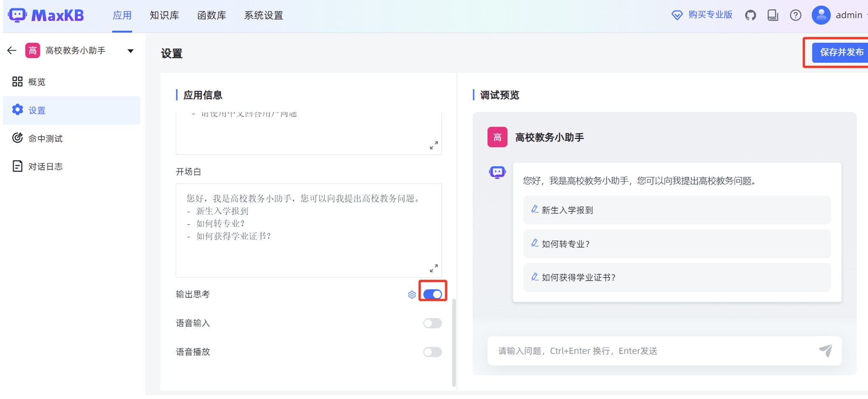The width and height of the screenshot is (868, 399).
Task: Open the 高校教务小助手 application dropdown
Action: tap(131, 51)
